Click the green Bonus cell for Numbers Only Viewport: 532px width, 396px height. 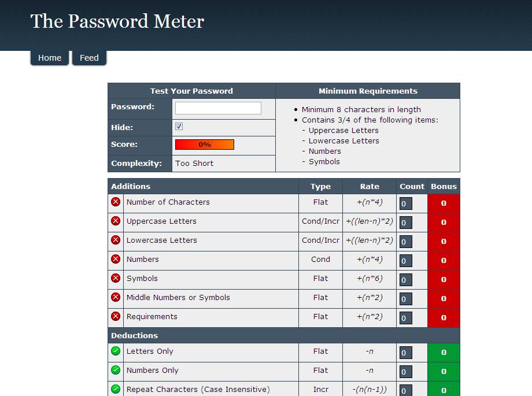444,372
